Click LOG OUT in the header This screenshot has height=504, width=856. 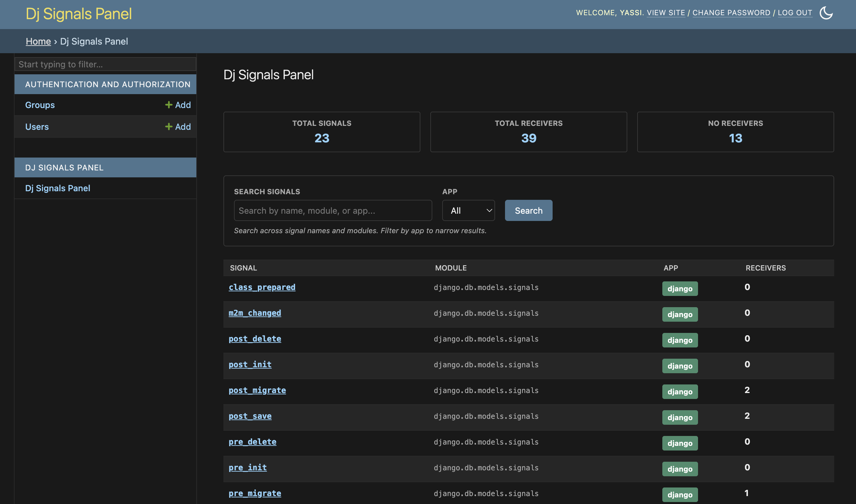(x=795, y=13)
